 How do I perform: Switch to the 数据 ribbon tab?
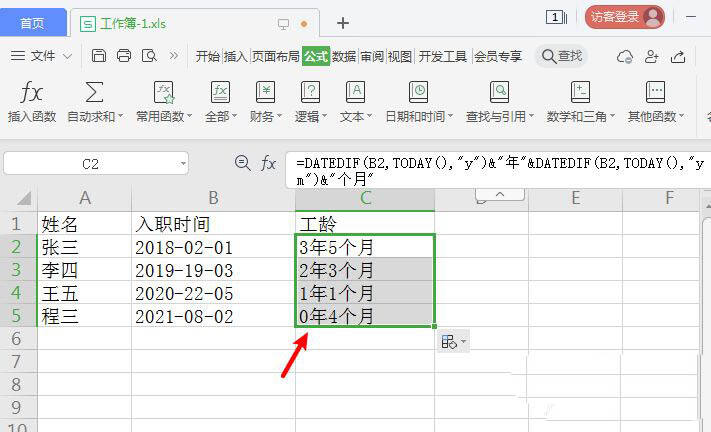pos(344,56)
